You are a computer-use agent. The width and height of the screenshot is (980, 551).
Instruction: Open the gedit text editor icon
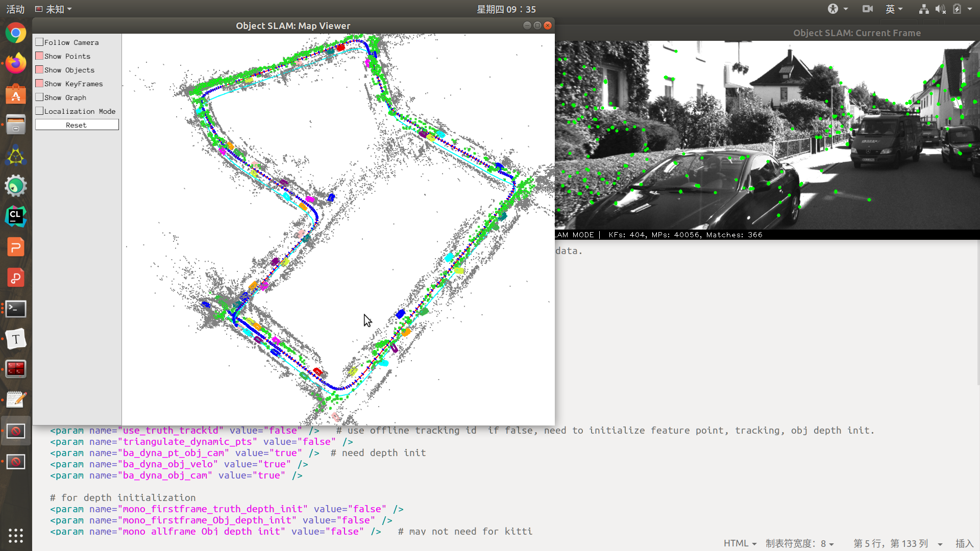click(16, 400)
